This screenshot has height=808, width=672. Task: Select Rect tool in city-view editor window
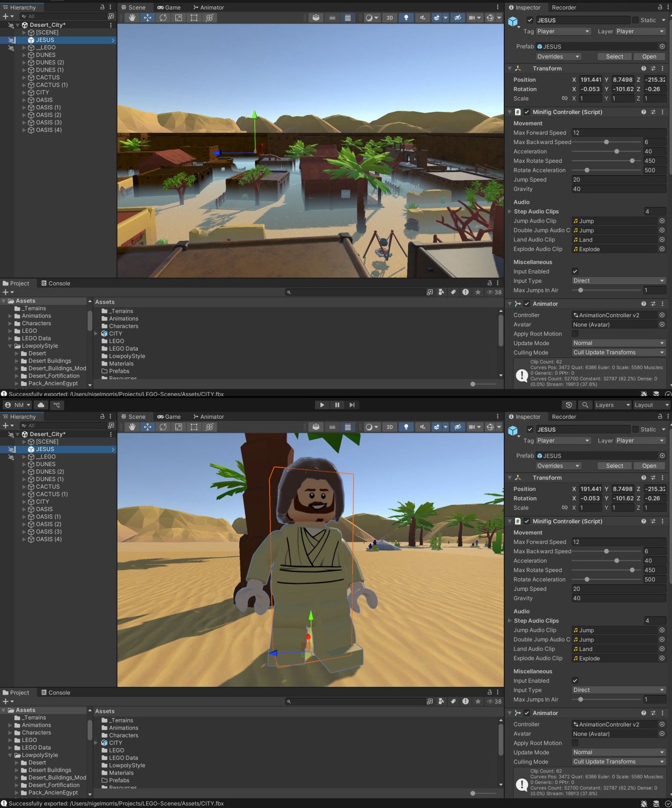click(x=194, y=18)
